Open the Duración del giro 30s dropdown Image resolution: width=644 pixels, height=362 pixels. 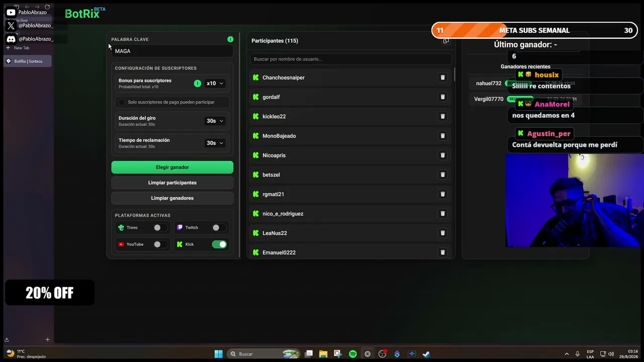[x=215, y=121]
